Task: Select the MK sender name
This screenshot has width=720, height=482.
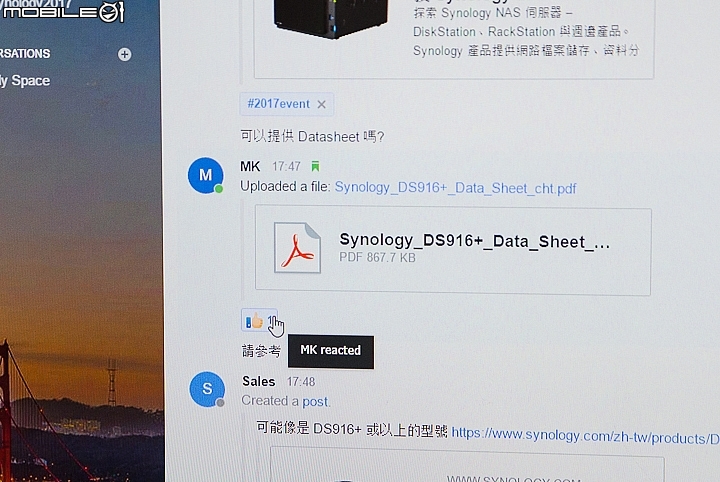Action: 250,166
